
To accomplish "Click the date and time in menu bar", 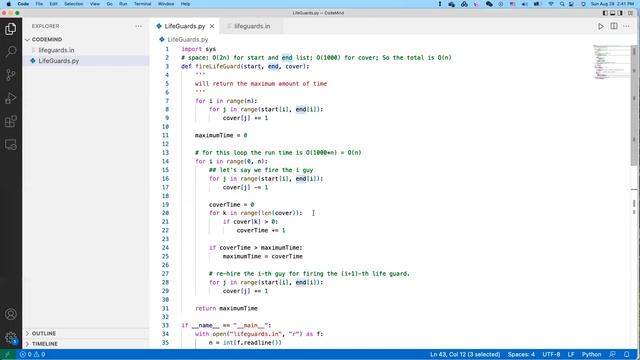I will 613,4.
